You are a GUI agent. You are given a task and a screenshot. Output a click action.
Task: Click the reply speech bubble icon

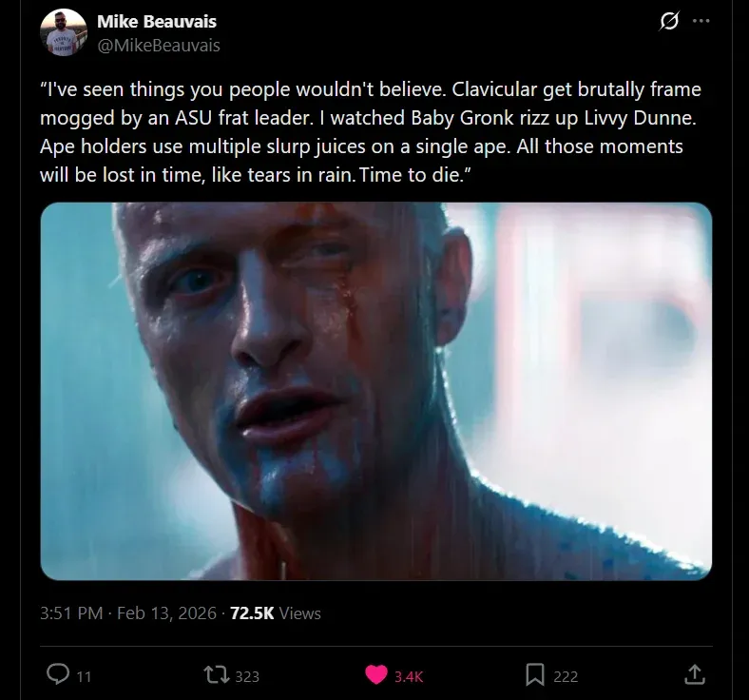(58, 674)
